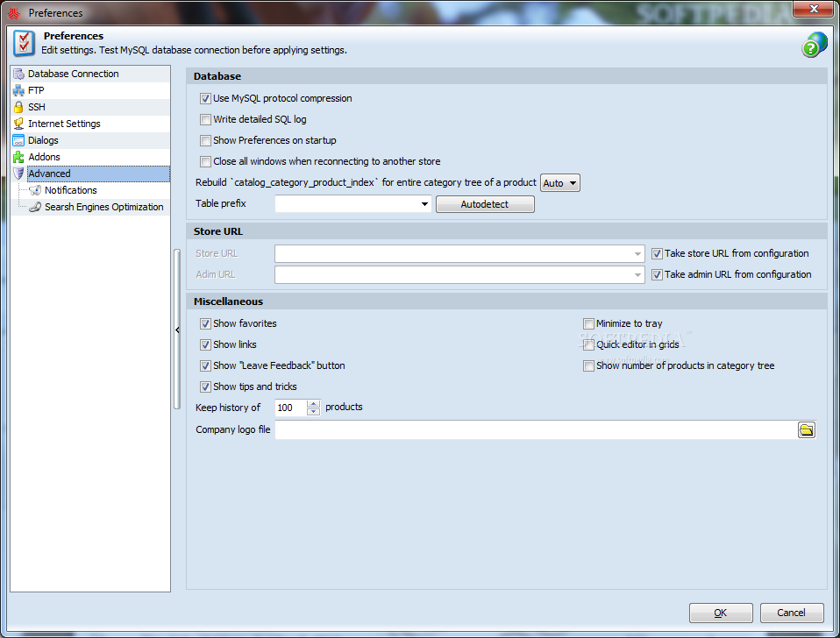Open Addons page
840x638 pixels.
[44, 157]
